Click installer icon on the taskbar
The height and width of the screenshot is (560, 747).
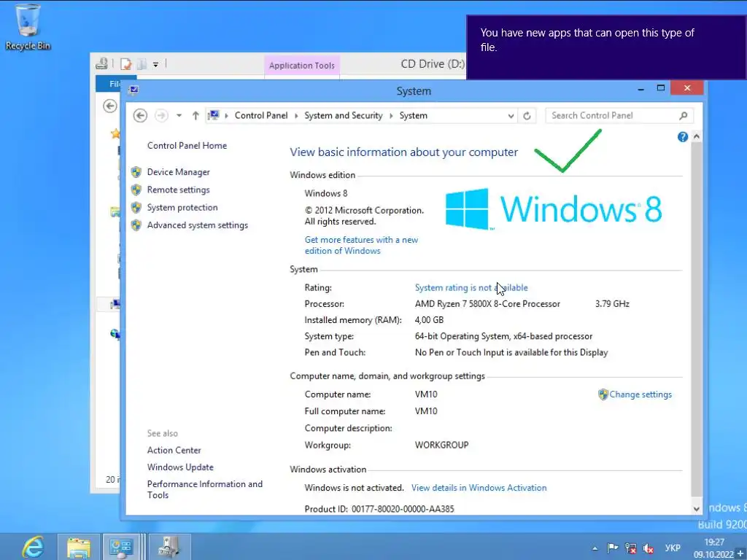click(x=169, y=547)
